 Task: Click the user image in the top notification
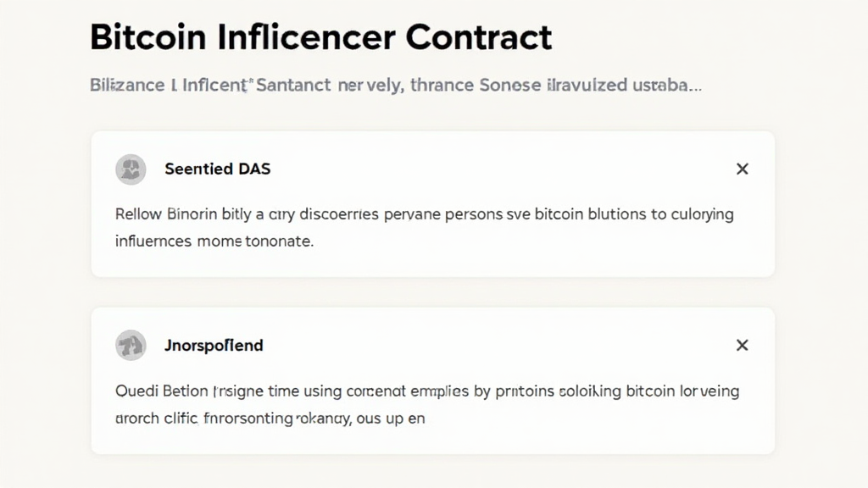131,169
